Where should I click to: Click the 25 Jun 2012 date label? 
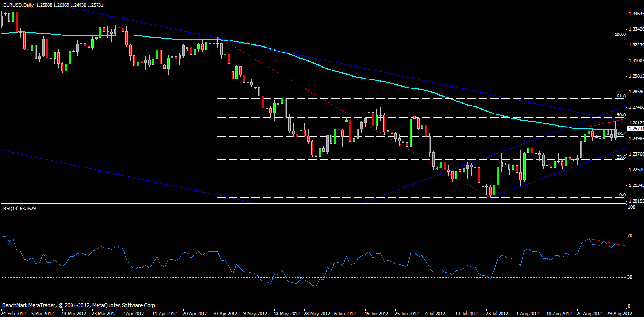point(406,313)
